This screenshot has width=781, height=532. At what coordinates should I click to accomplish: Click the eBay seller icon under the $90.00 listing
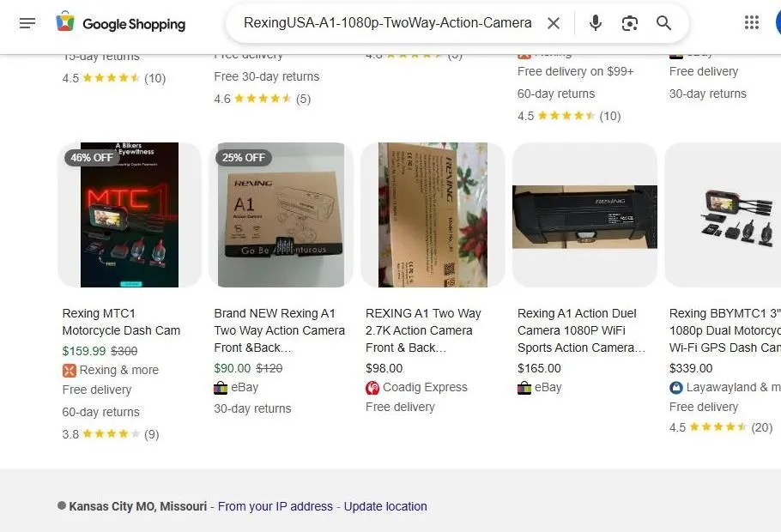pyautogui.click(x=221, y=387)
